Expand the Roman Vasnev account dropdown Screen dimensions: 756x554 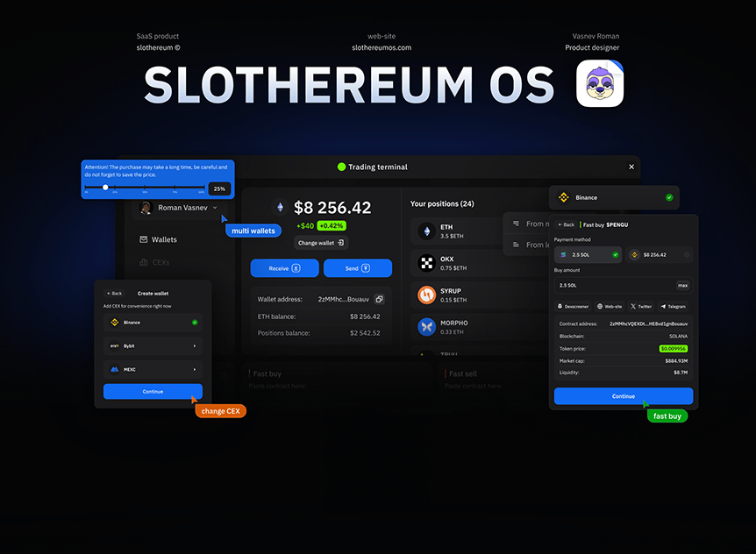point(215,208)
